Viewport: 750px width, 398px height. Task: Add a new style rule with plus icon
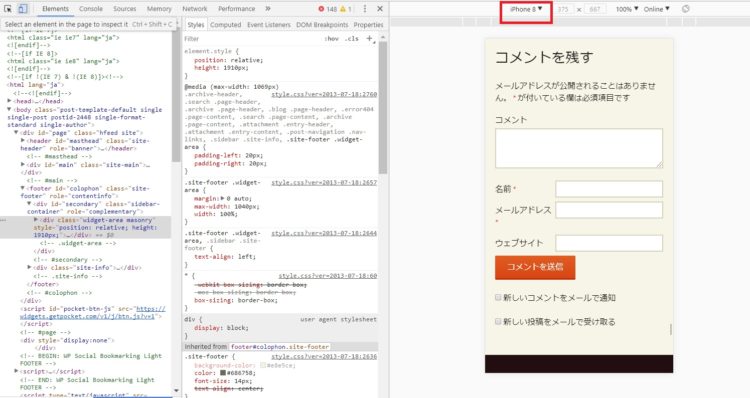click(x=369, y=39)
